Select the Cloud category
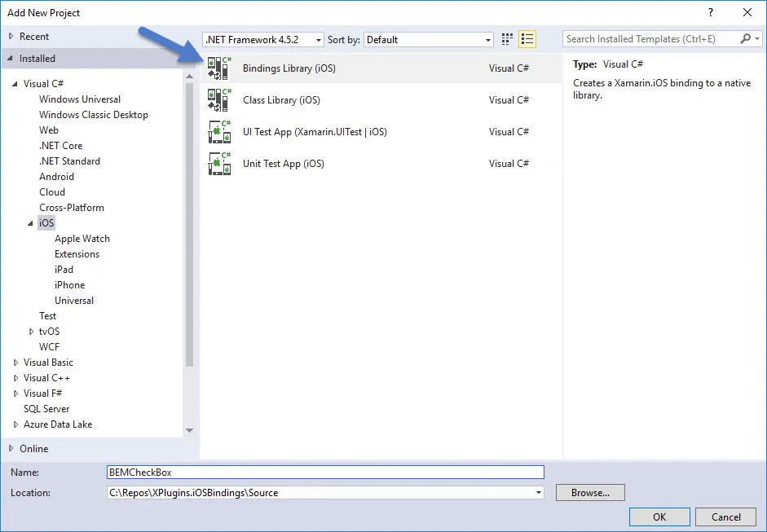The image size is (767, 532). click(52, 192)
